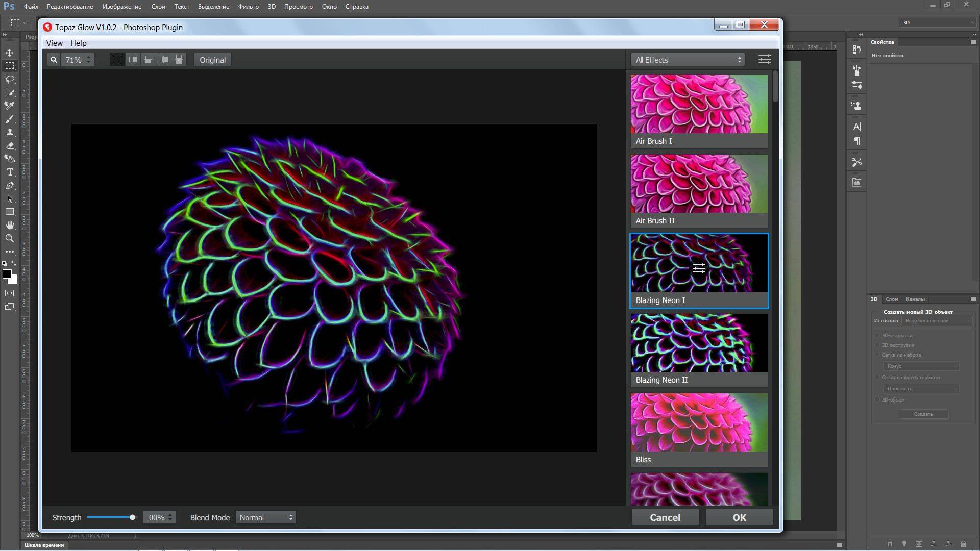The height and width of the screenshot is (551, 980).
Task: Confirm with the OK button
Action: coord(739,517)
